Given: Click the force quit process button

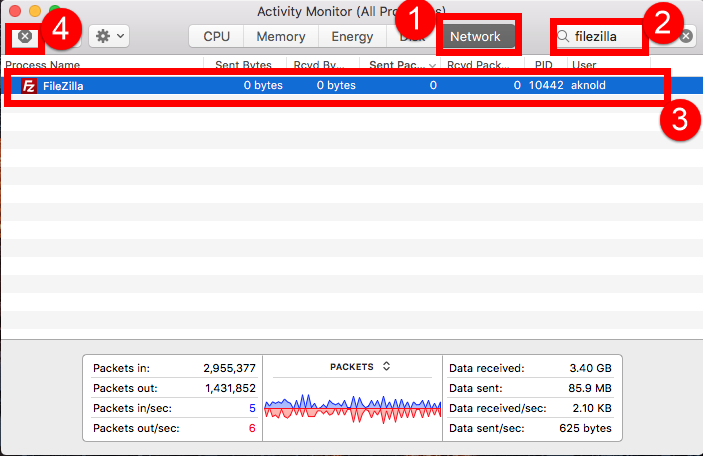Looking at the screenshot, I should click(x=25, y=36).
